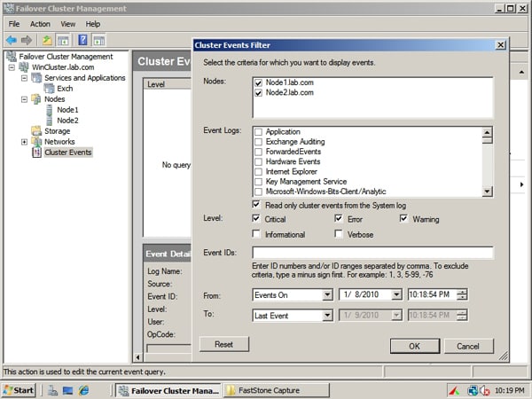Uncheck the Critical level checkbox
Screen dimensions: 532x399
coord(256,218)
